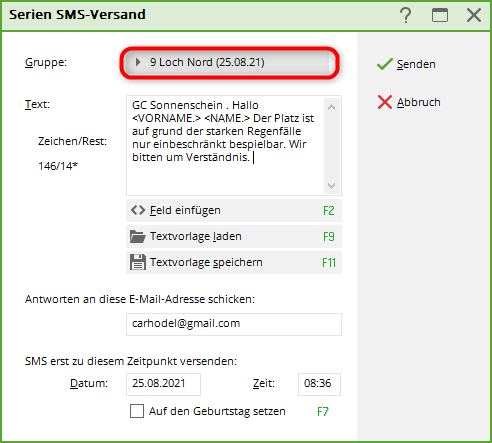
Task: Click the reply e-mail address field
Action: tap(234, 324)
